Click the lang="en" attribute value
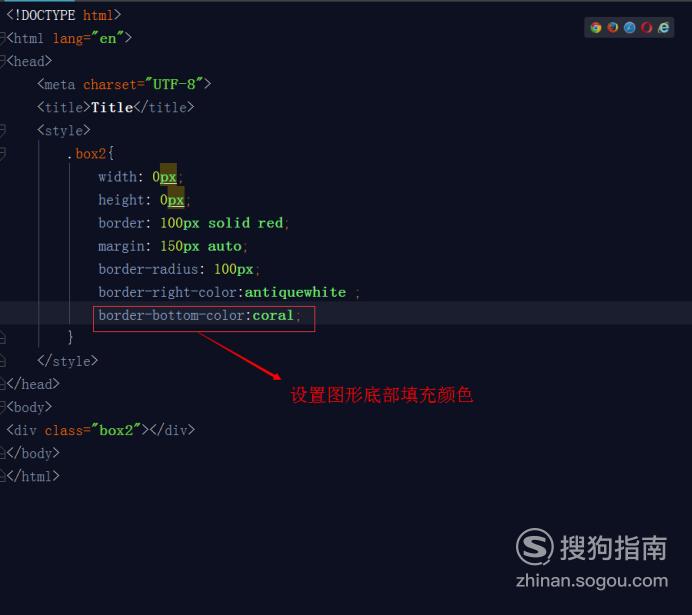692x615 pixels. pyautogui.click(x=108, y=38)
